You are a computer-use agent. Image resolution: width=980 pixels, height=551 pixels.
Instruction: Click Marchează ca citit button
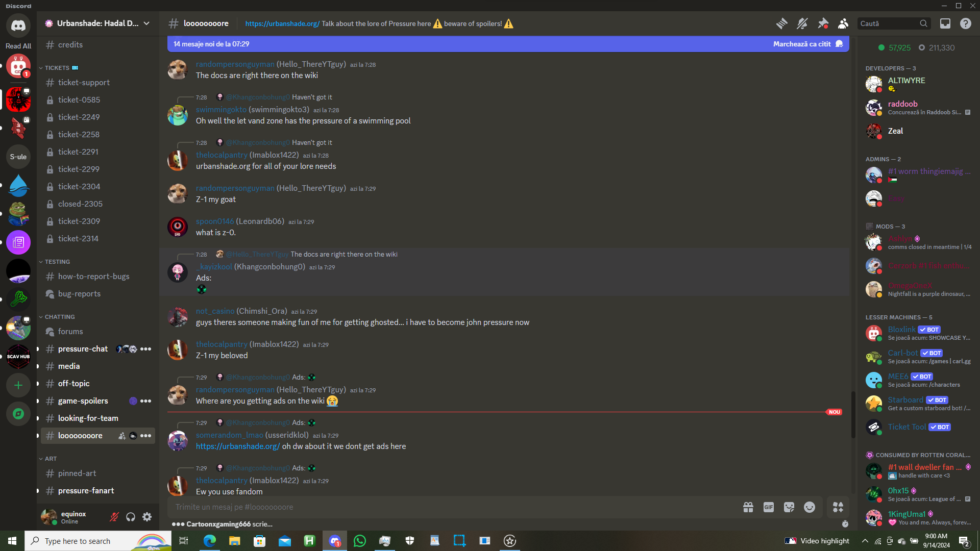(802, 44)
